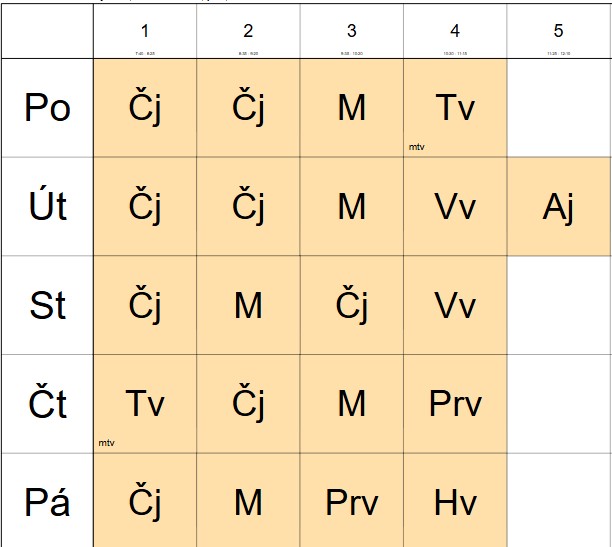This screenshot has width=612, height=547.
Task: Select the Út day label
Action: (47, 207)
